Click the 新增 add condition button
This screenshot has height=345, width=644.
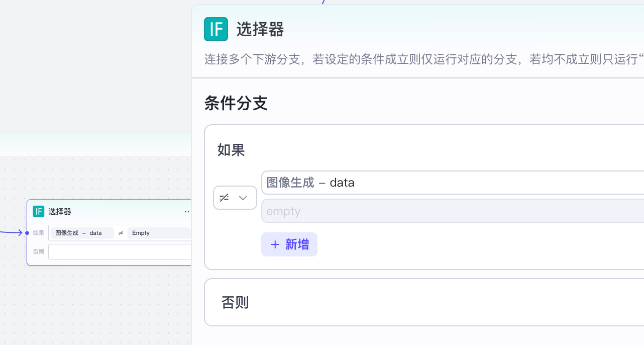pyautogui.click(x=289, y=244)
